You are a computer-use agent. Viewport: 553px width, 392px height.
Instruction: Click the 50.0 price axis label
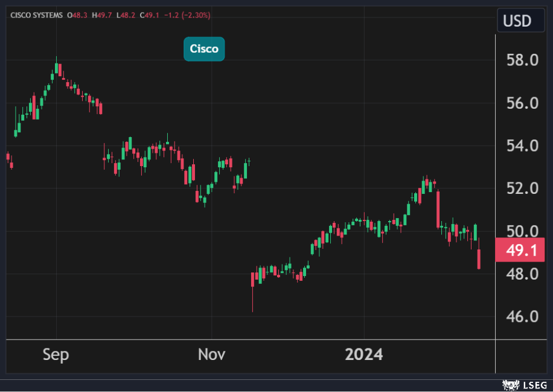pyautogui.click(x=521, y=231)
